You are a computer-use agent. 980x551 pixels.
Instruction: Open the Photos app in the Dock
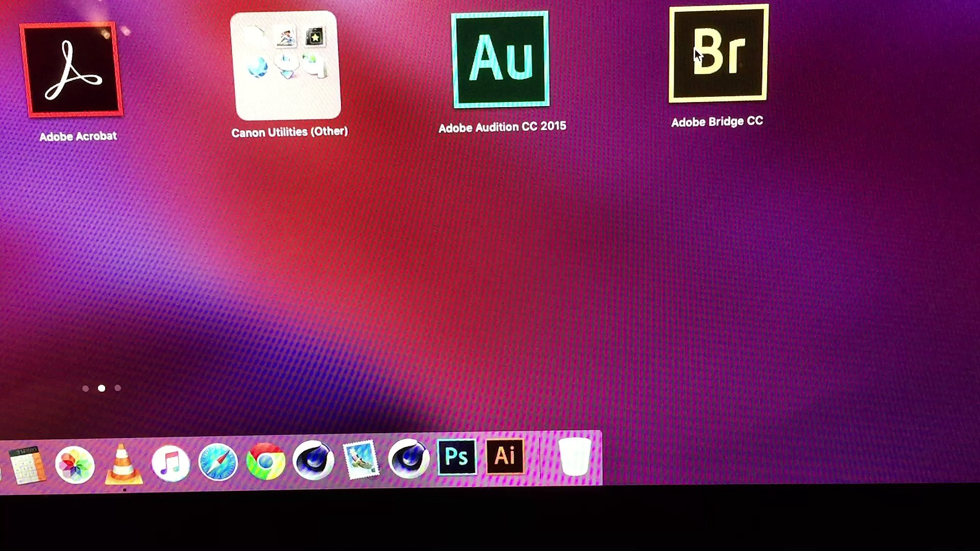pos(75,465)
